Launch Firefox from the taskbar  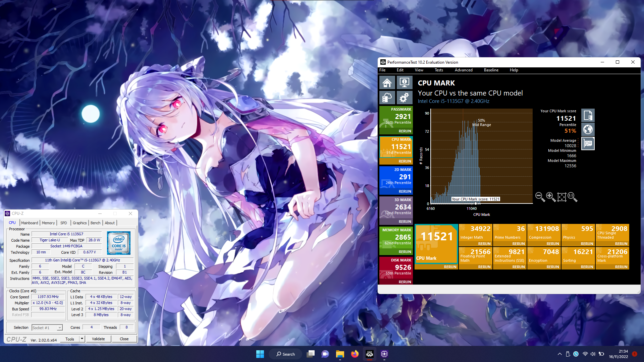point(355,354)
